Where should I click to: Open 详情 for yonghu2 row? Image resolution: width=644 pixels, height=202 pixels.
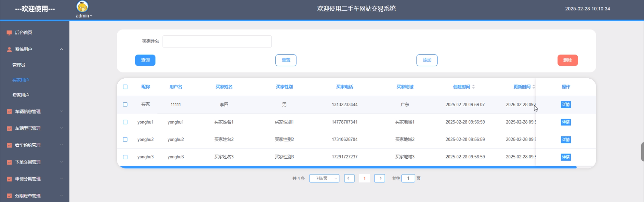(566, 139)
